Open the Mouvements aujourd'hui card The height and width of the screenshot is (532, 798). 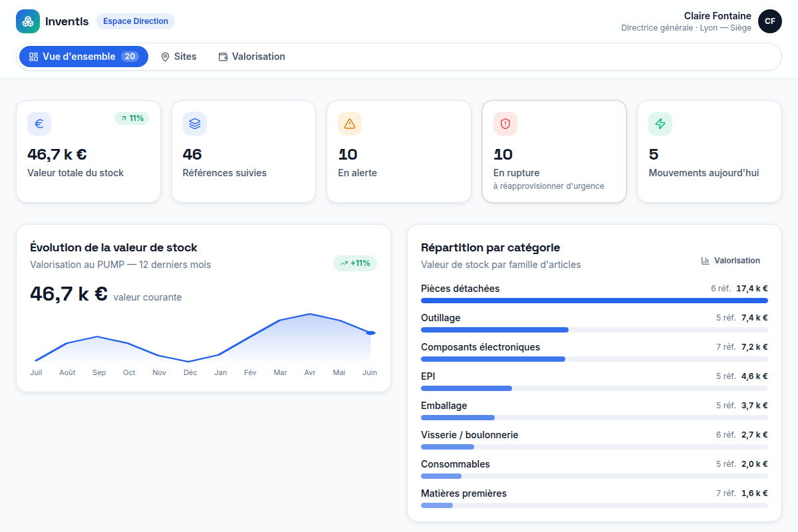point(710,152)
